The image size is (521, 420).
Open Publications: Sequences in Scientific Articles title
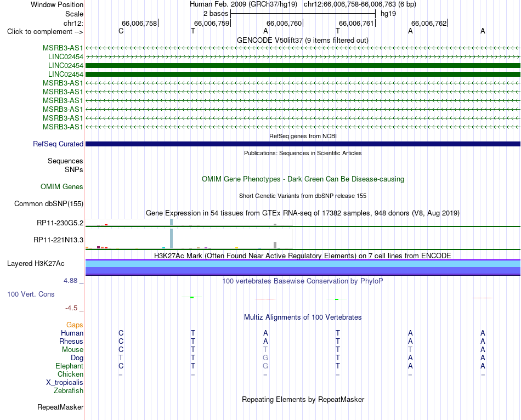303,153
